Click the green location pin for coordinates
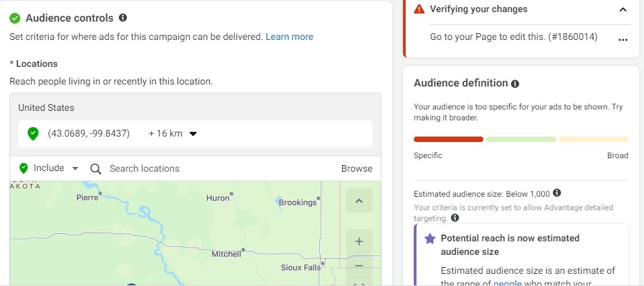The width and height of the screenshot is (644, 286). pos(33,134)
